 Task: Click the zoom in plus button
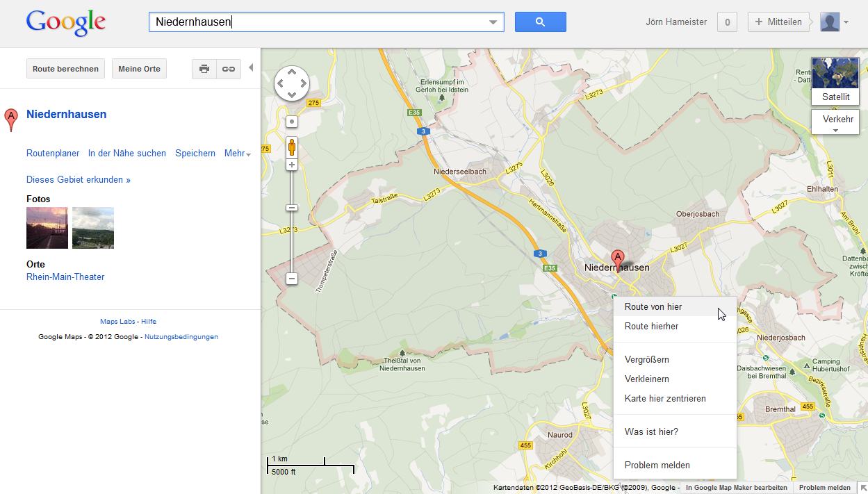(292, 165)
